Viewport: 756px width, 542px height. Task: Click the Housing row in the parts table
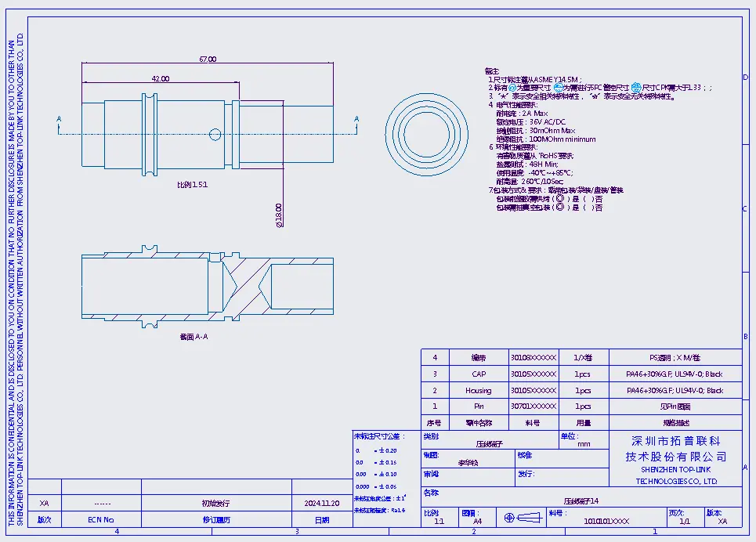tap(478, 390)
